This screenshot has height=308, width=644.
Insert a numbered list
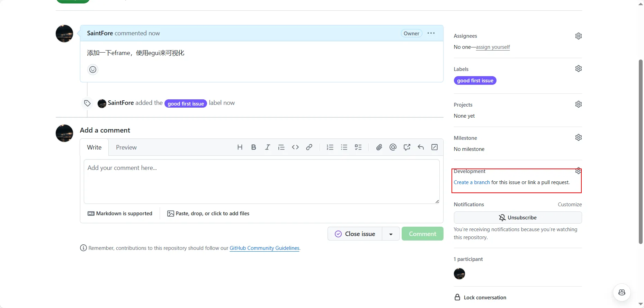[x=330, y=147]
